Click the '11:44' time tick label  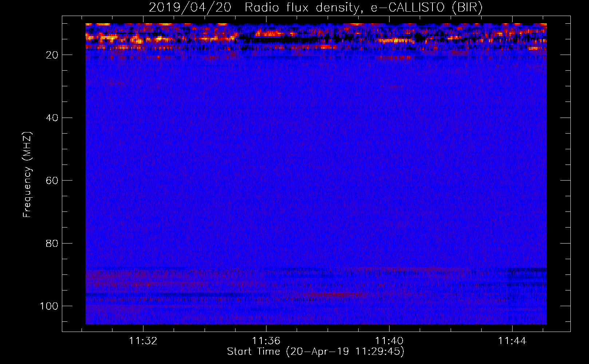tap(512, 341)
